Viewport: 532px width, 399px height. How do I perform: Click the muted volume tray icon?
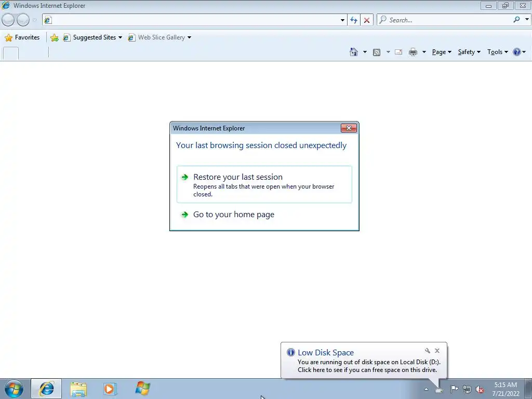[480, 389]
